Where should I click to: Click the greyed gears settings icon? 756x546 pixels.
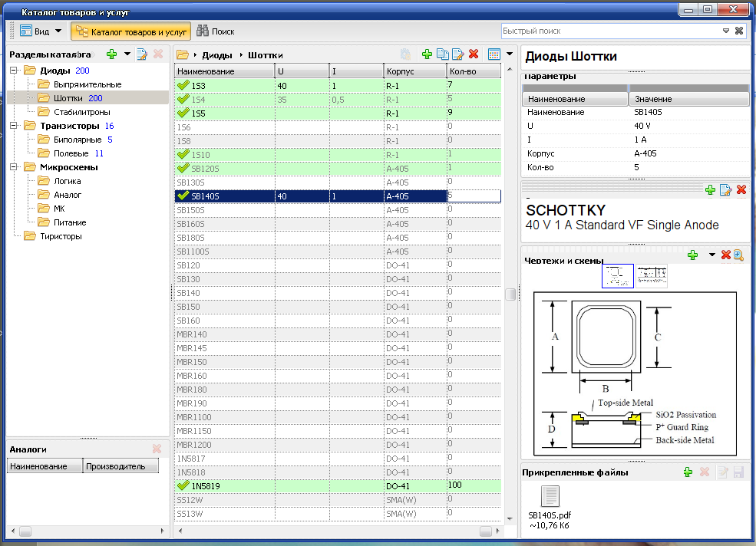point(405,54)
